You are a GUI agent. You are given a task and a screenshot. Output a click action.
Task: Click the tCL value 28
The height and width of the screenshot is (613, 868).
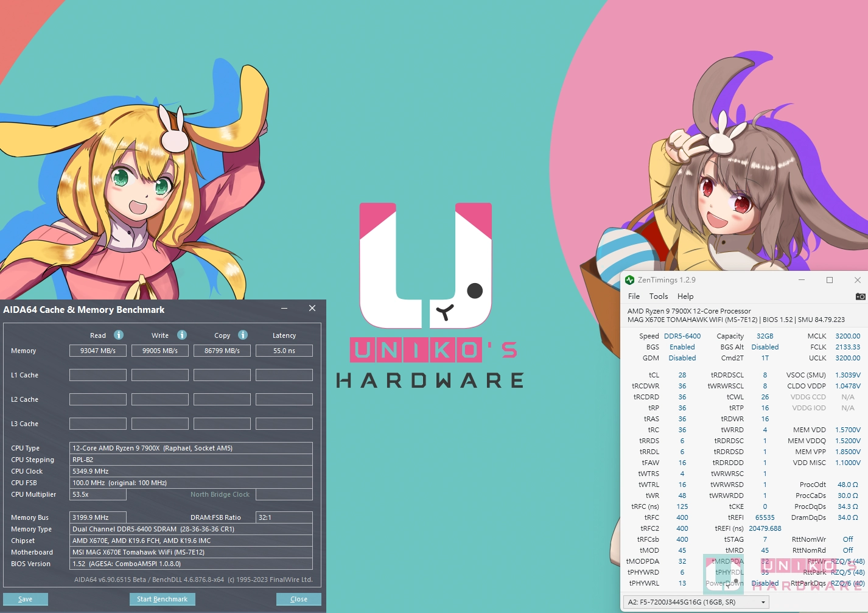(x=682, y=375)
